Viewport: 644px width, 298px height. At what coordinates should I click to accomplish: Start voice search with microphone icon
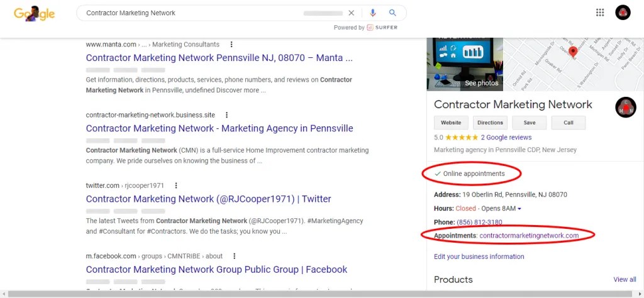[372, 13]
